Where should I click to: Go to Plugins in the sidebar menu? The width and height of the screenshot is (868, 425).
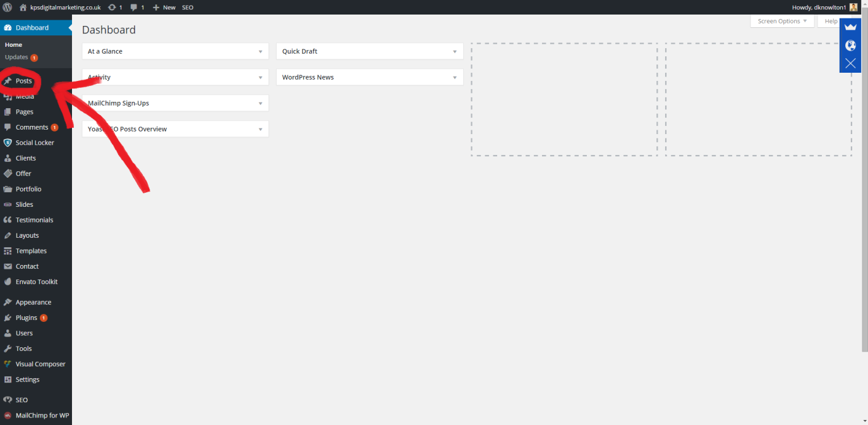pos(27,317)
